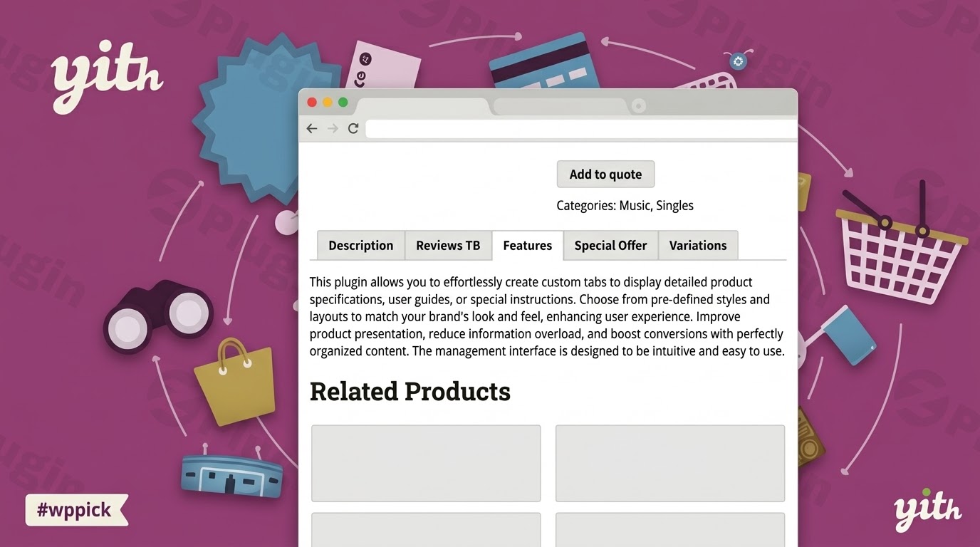Screen dimensions: 980x547
Task: Click the yellow minimize window dot
Action: pos(328,102)
